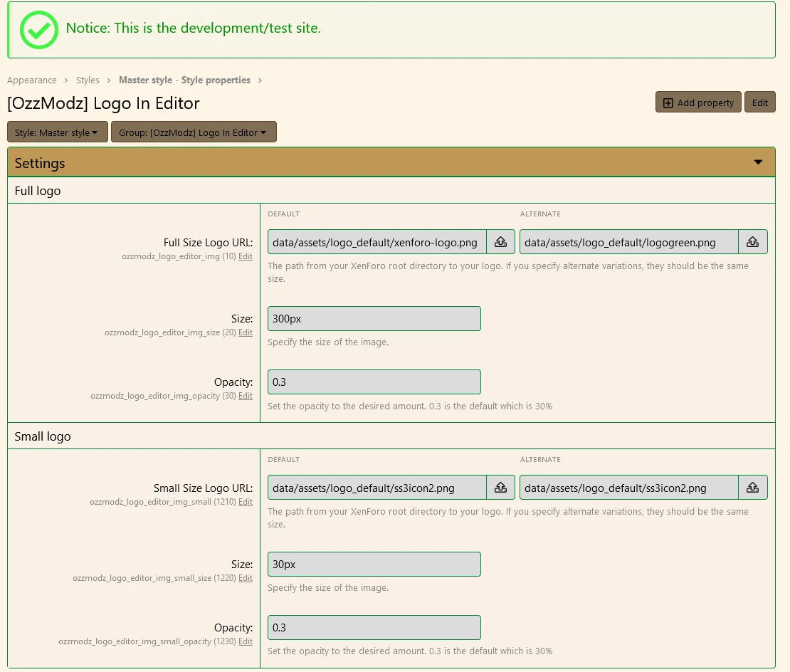Edit the ozzmodz_logo_editor_img_small_opacity property
This screenshot has width=790, height=672.
pos(245,641)
